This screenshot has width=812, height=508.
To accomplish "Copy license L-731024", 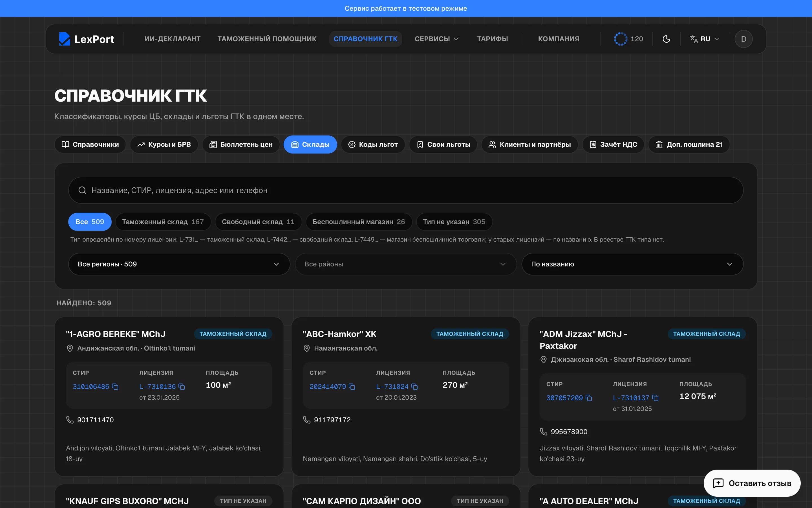I will point(415,387).
